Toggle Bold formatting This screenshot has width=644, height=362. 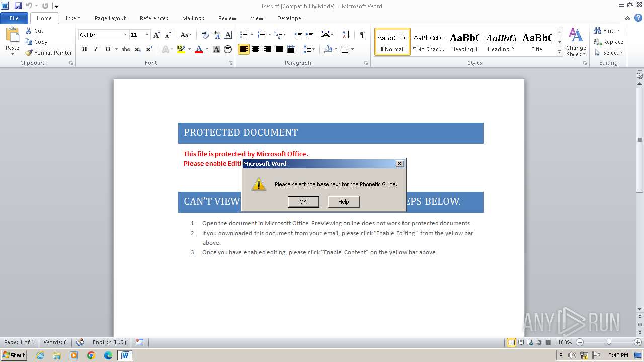tap(84, 49)
